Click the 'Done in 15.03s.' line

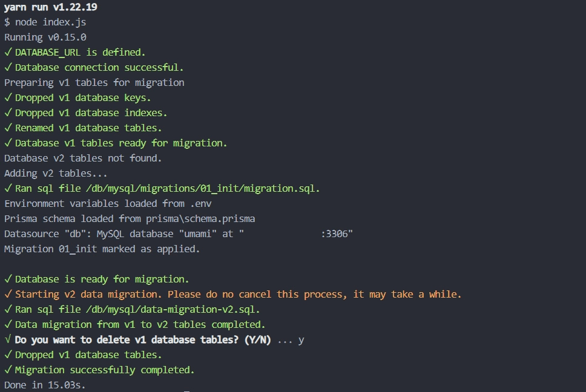point(45,385)
